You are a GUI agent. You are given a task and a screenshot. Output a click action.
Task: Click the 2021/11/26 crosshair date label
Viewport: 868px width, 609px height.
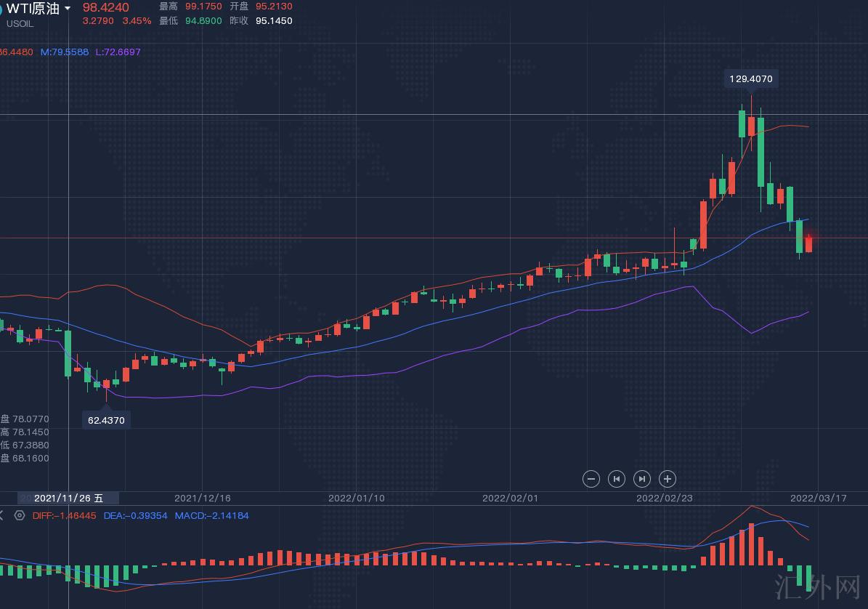click(69, 498)
